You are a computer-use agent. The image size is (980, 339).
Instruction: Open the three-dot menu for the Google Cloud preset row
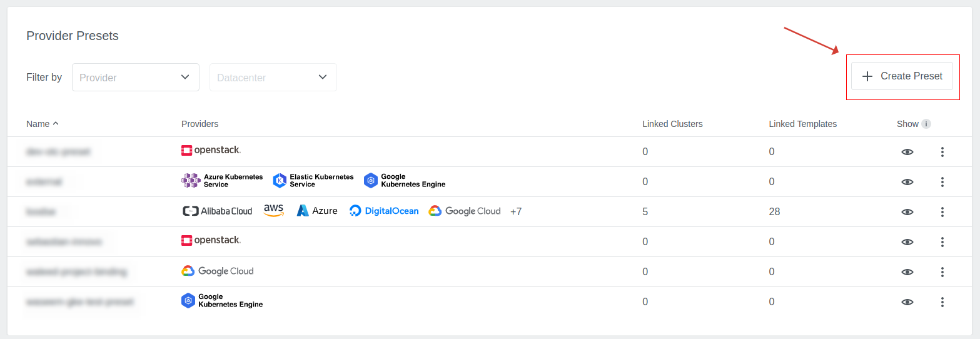(942, 272)
